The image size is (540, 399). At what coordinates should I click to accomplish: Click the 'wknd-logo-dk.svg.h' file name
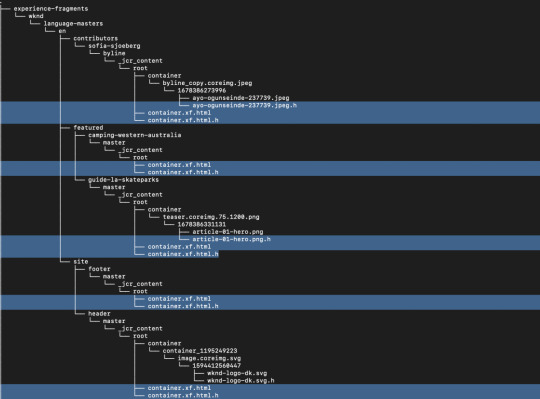point(241,381)
